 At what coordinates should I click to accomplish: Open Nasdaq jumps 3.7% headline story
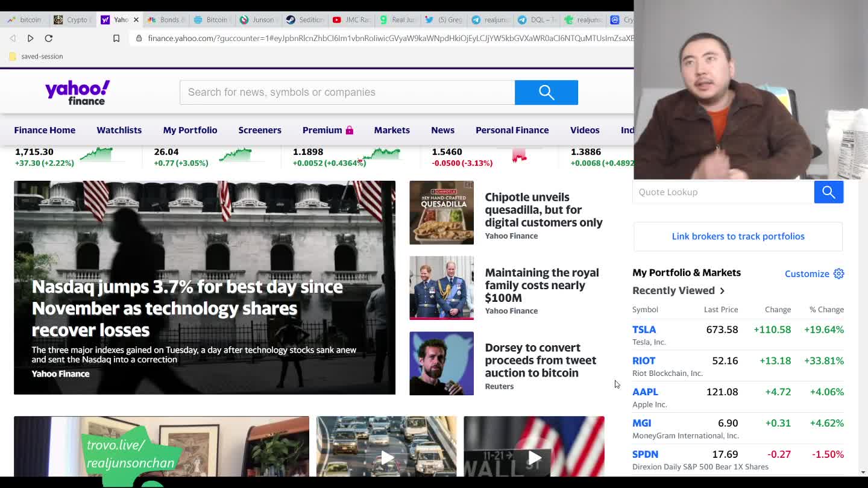[x=187, y=308]
